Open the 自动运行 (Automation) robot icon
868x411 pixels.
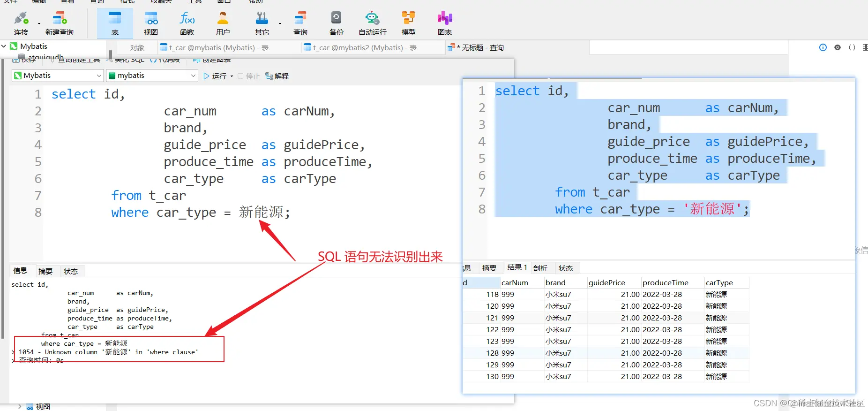tap(373, 23)
